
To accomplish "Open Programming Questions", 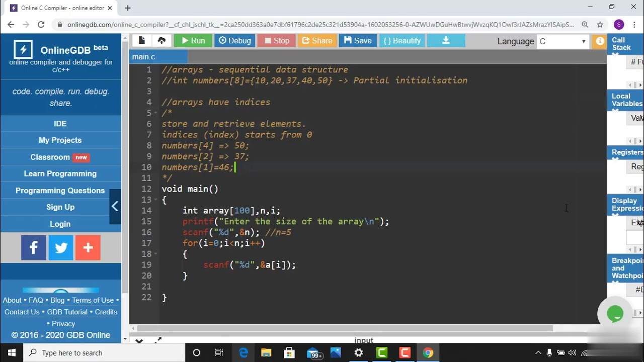I will 60,190.
